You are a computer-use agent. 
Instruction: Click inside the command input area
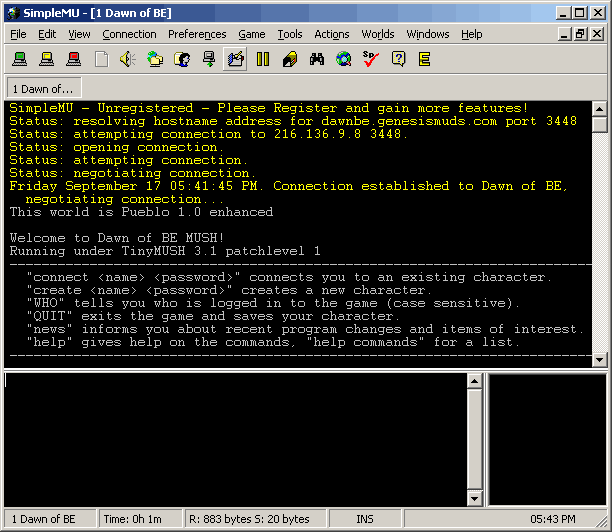coord(235,439)
